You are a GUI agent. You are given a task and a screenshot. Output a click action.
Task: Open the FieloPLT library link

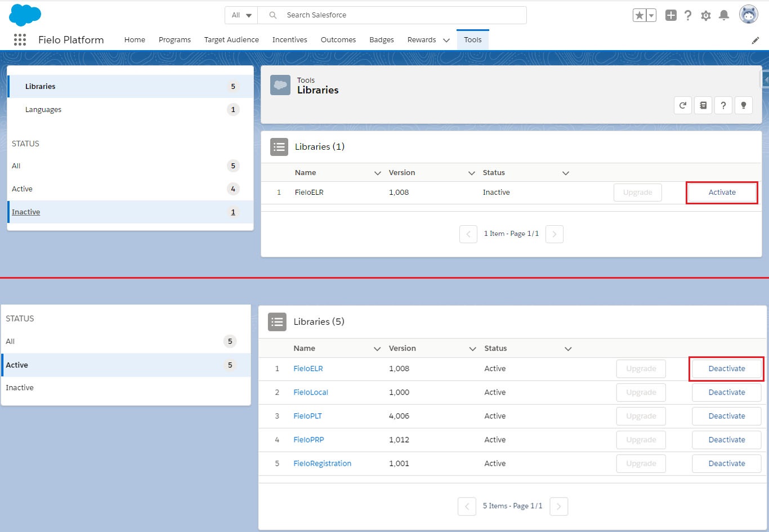[x=307, y=416]
